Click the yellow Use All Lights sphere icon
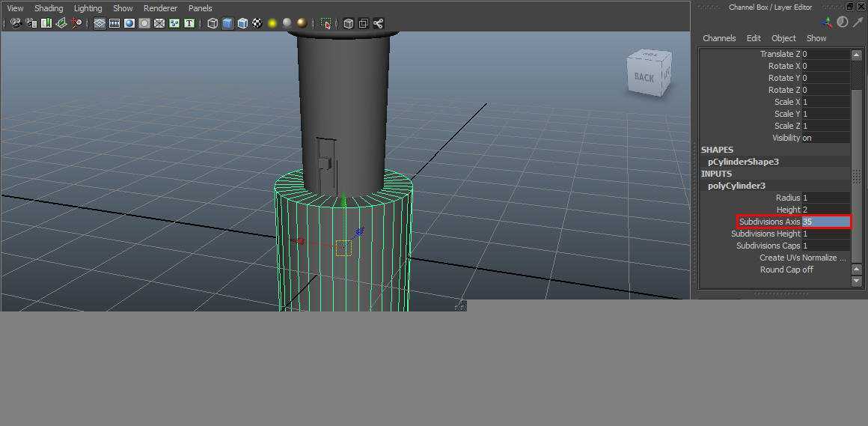The height and width of the screenshot is (426, 868). [272, 23]
